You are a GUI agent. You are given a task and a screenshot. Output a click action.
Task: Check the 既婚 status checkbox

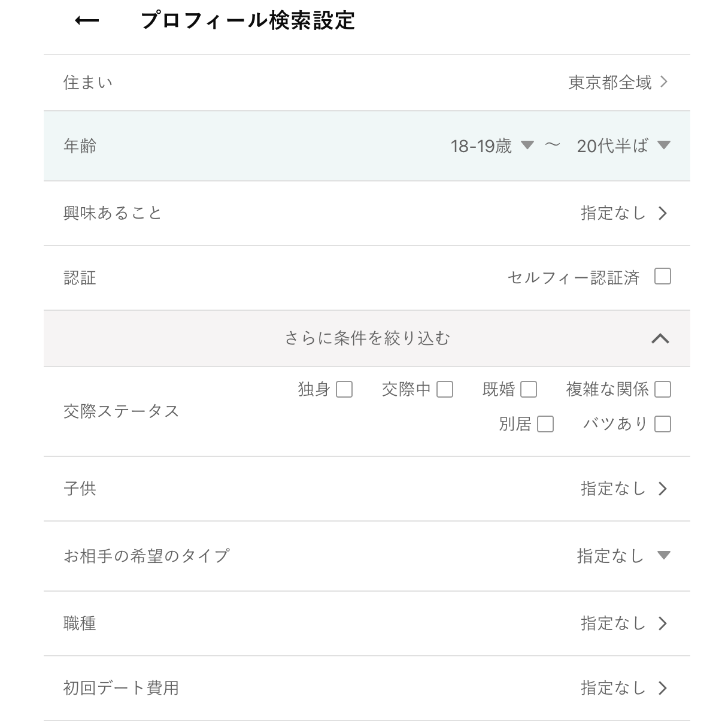tap(527, 389)
